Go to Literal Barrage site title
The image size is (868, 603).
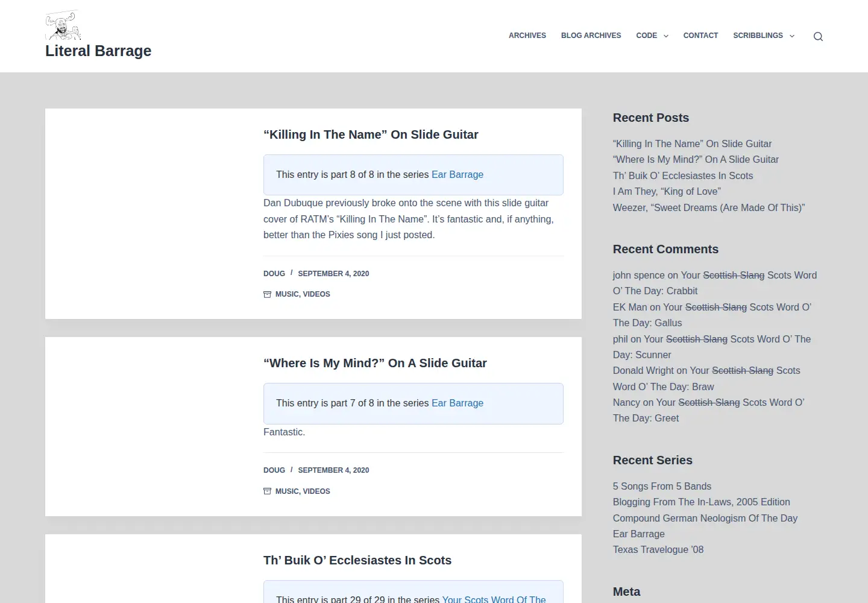pyautogui.click(x=98, y=51)
